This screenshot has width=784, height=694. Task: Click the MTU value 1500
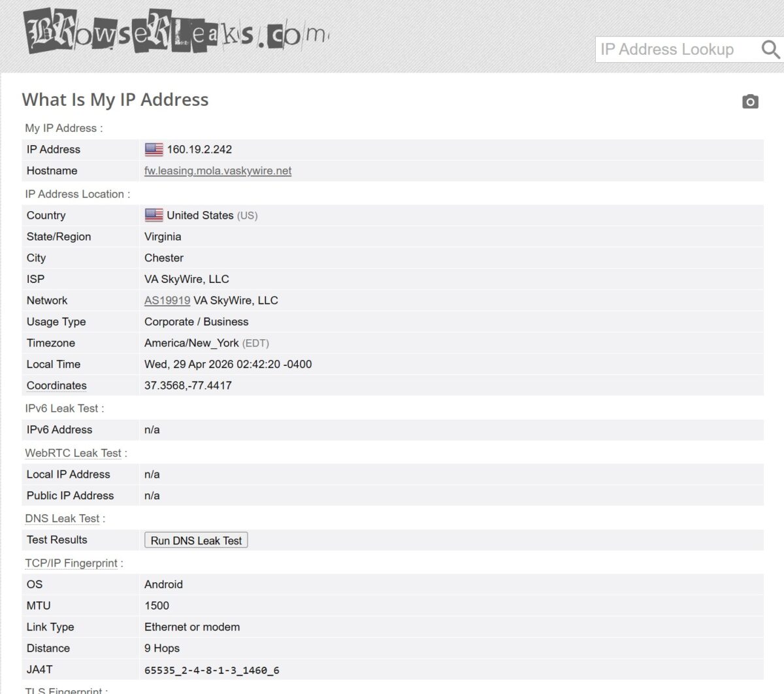tap(157, 606)
